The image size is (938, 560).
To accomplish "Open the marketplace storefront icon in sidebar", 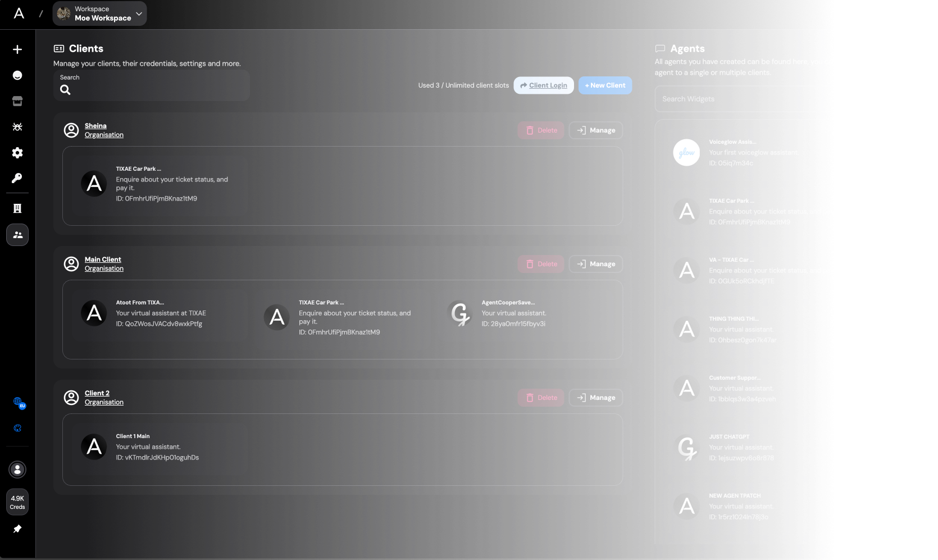I will point(17,101).
